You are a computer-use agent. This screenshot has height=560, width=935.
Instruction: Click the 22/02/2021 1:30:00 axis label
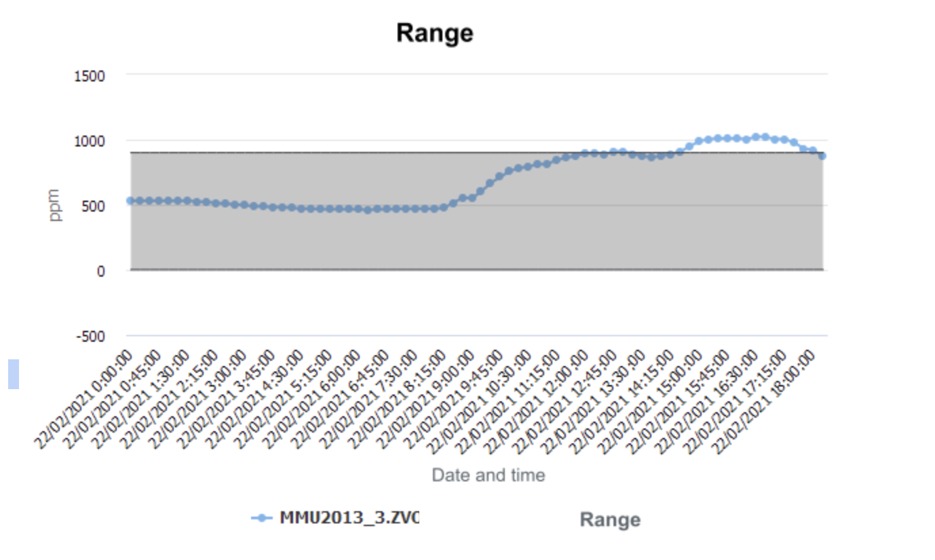pos(140,399)
